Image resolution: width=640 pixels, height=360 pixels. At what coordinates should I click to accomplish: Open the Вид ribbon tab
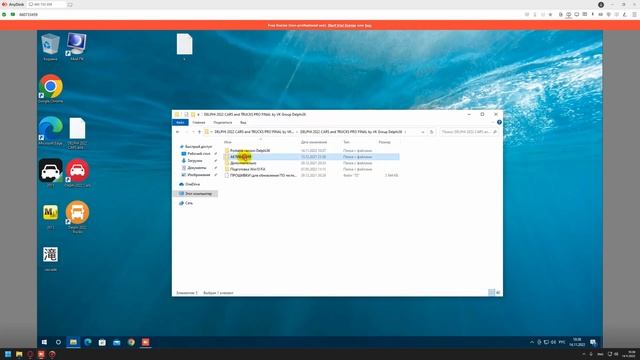243,122
